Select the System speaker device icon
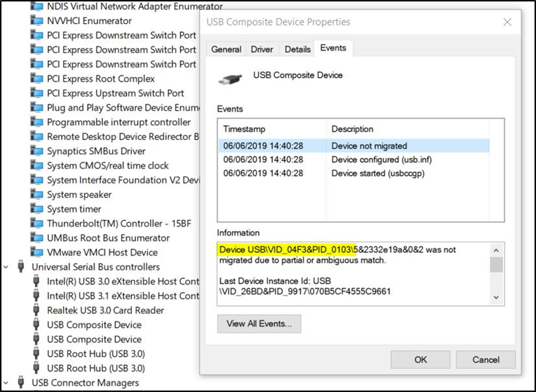Image resolution: width=536 pixels, height=392 pixels. (36, 195)
